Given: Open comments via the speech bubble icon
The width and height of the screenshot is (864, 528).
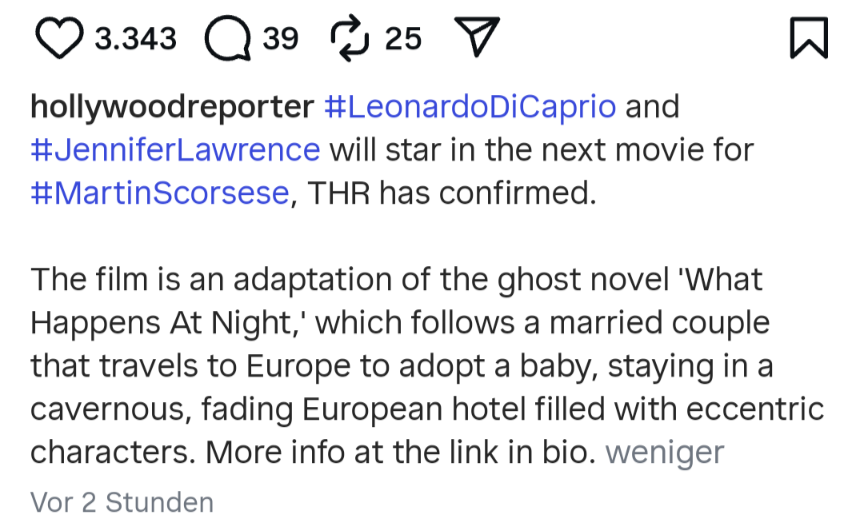Looking at the screenshot, I should point(227,39).
